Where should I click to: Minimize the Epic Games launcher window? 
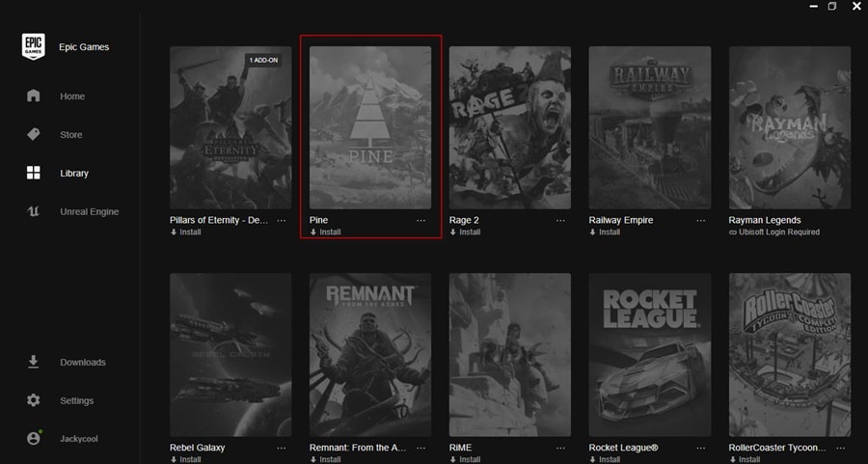coord(814,6)
